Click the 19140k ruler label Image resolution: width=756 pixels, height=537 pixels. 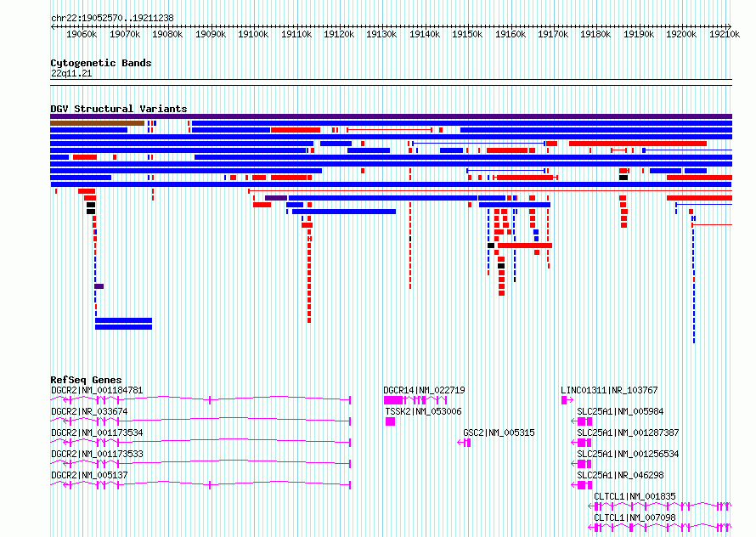[425, 34]
